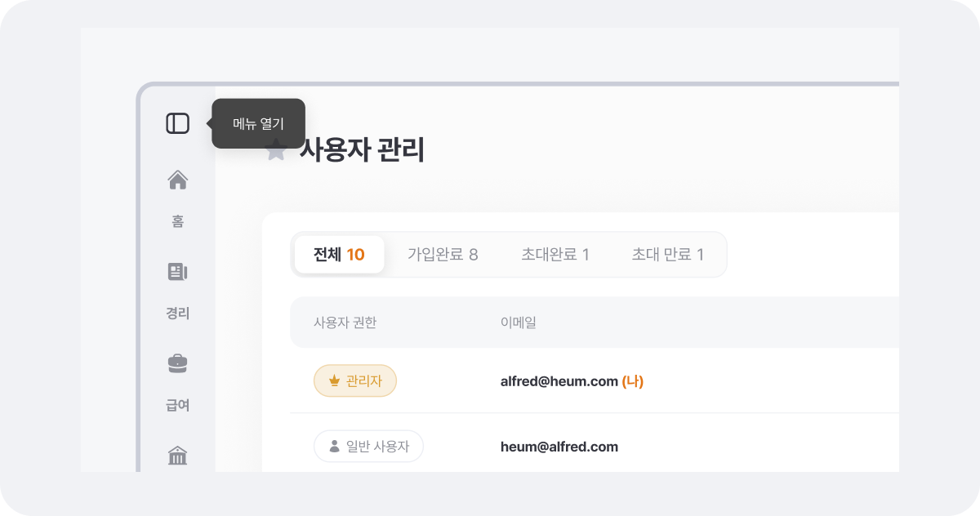Click the 메뉴 열기 tooltip
Image resolution: width=980 pixels, height=516 pixels.
coord(258,124)
